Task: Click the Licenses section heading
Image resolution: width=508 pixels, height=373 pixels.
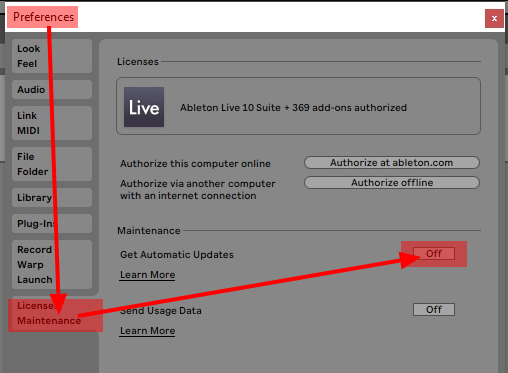Action: click(138, 62)
